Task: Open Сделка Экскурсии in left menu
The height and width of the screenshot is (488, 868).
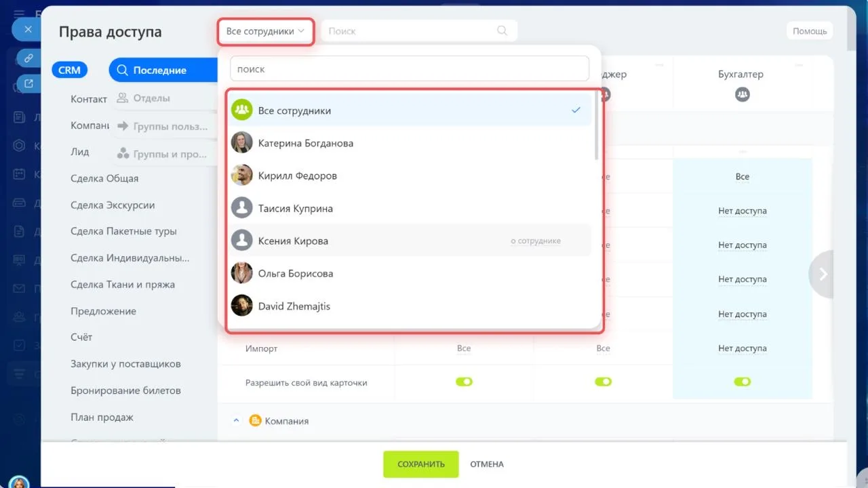Action: (113, 205)
